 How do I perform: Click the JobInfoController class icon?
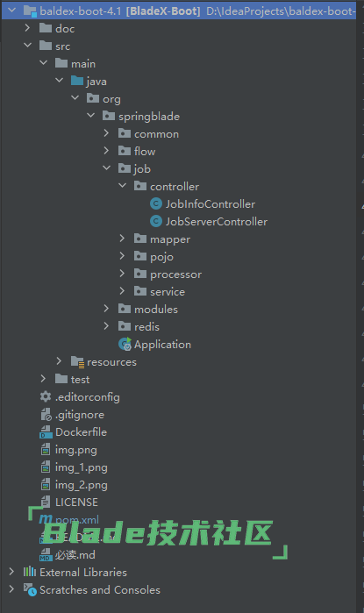[x=156, y=203]
